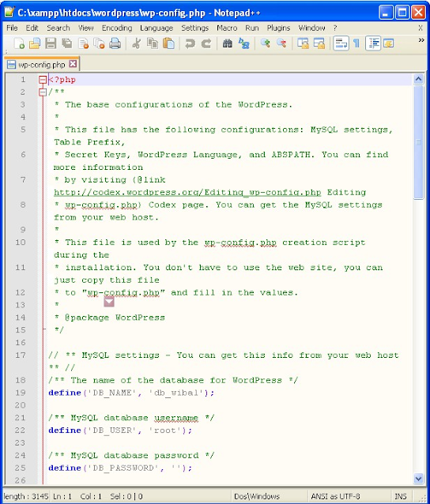
Task: Maximize the Notepad++ window
Action: (x=402, y=12)
